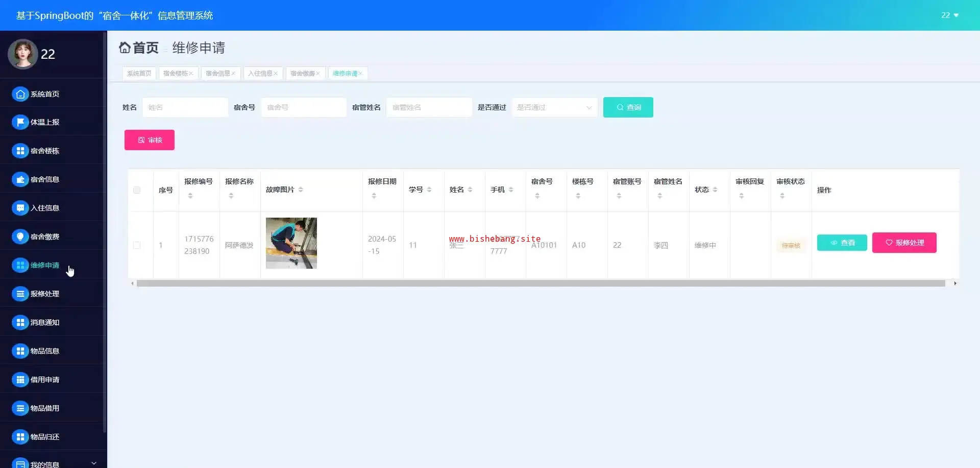The height and width of the screenshot is (468, 980).
Task: Sort the table by 宿管账号 column
Action: point(619,196)
